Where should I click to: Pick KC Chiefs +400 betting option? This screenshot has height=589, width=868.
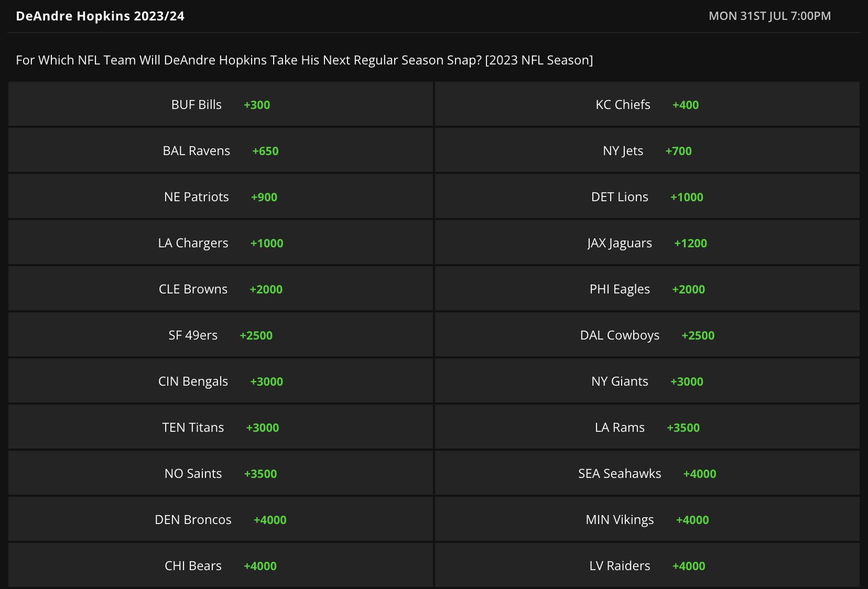647,104
